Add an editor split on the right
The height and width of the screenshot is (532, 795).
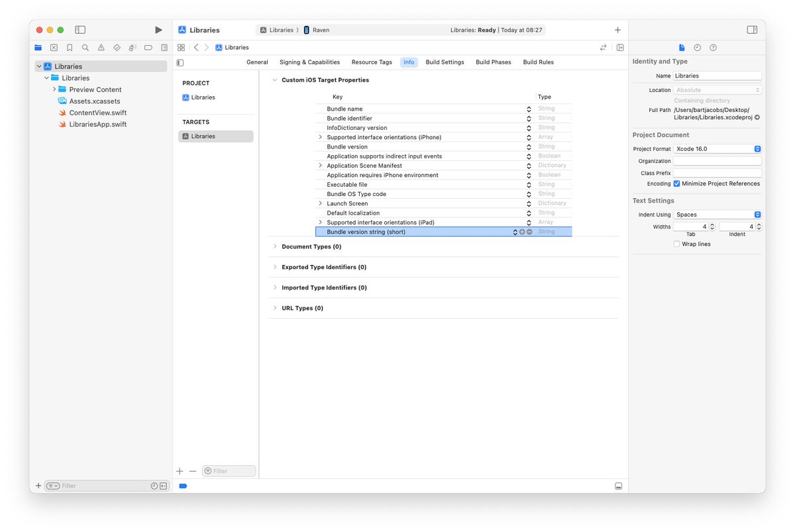[x=620, y=48]
